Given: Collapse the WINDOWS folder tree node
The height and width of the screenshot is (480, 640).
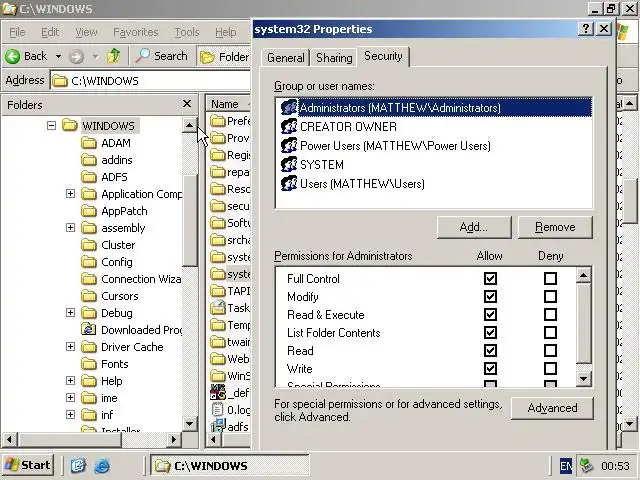Looking at the screenshot, I should (x=51, y=126).
